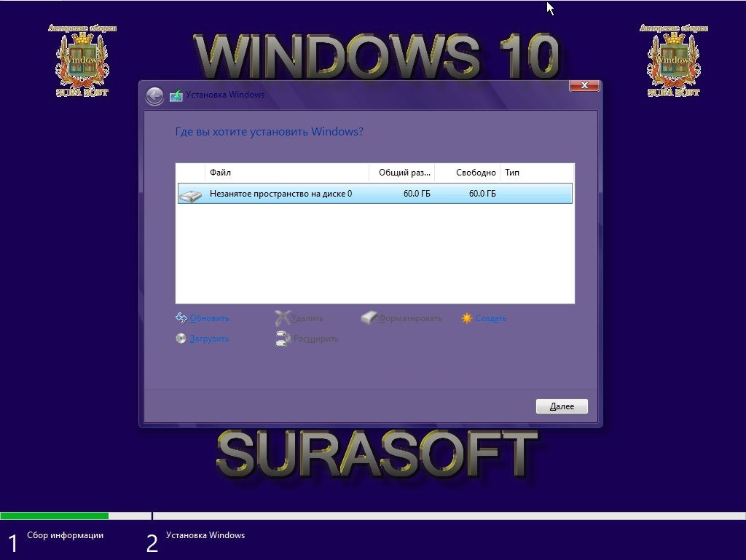Click the Общий раз... column header
746x560 pixels.
402,173
